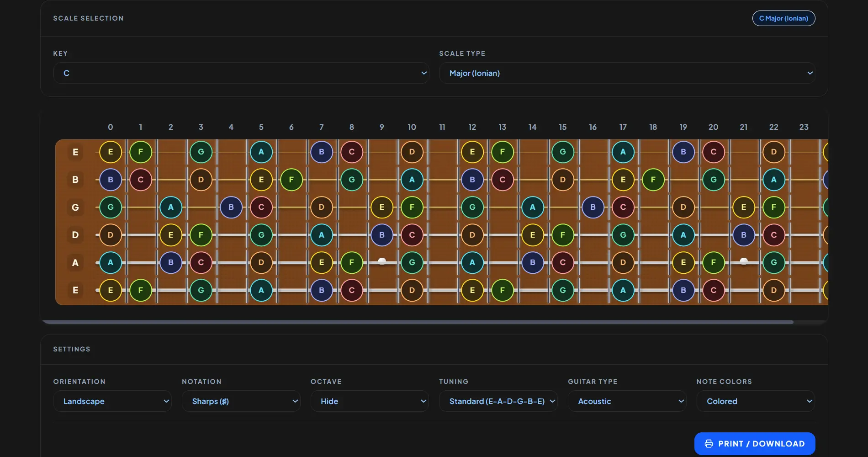The height and width of the screenshot is (457, 868).
Task: Click the C note at fret 8 on the top E string
Action: tap(352, 152)
